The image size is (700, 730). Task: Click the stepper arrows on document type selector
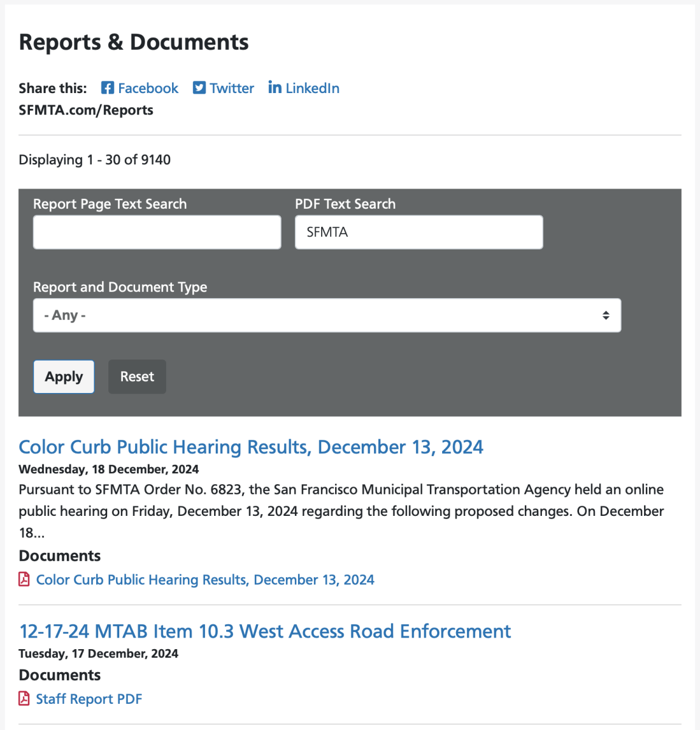pyautogui.click(x=606, y=315)
